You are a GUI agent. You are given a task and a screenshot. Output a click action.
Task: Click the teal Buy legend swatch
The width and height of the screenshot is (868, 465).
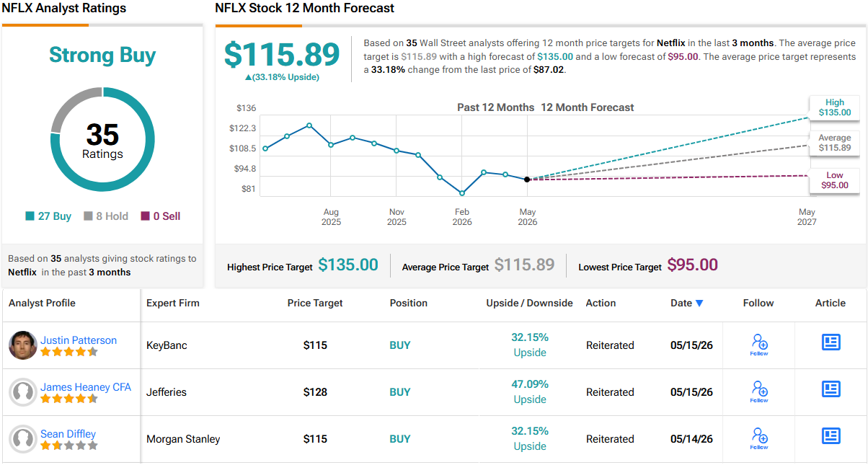click(30, 216)
